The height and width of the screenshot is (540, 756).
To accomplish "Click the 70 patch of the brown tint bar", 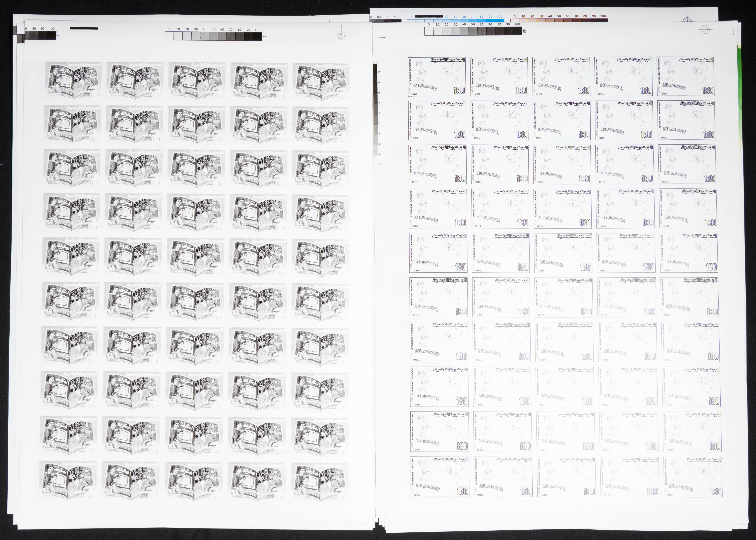I will (576, 20).
